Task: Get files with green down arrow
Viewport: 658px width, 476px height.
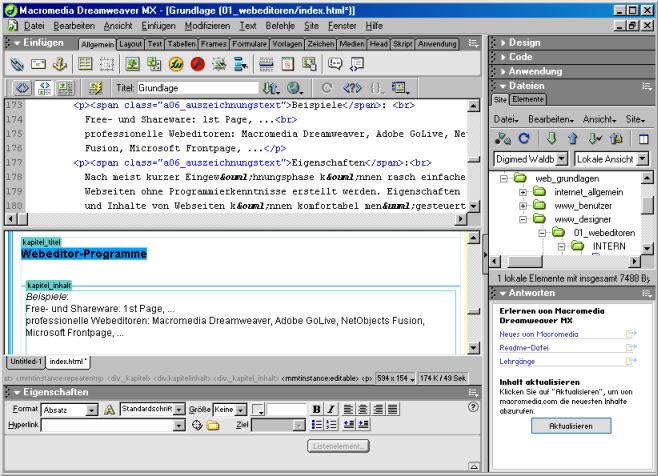Action: (x=551, y=139)
